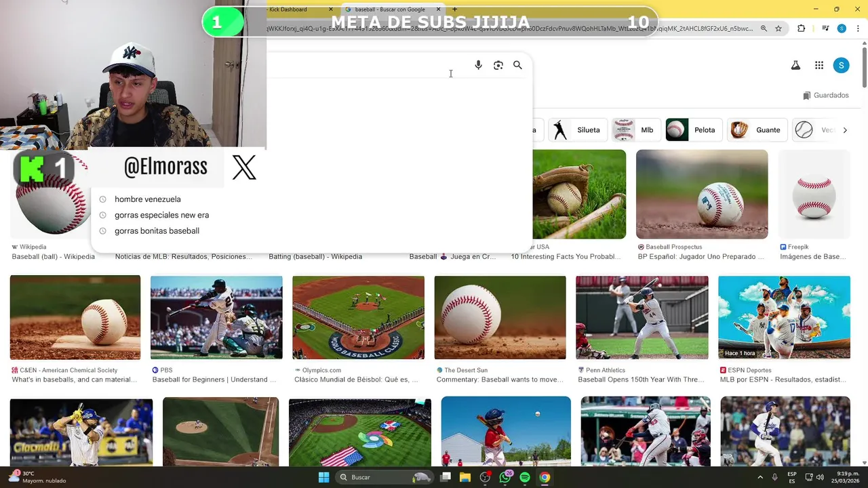
Task: Open Chrome from taskbar
Action: (545, 477)
